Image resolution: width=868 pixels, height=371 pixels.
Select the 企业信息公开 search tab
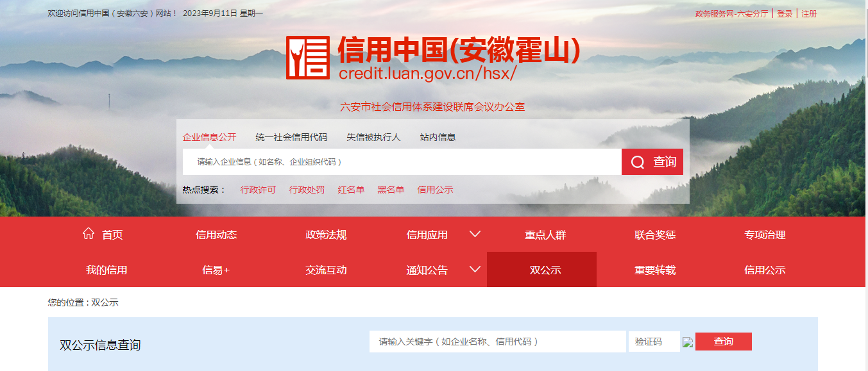pos(209,137)
